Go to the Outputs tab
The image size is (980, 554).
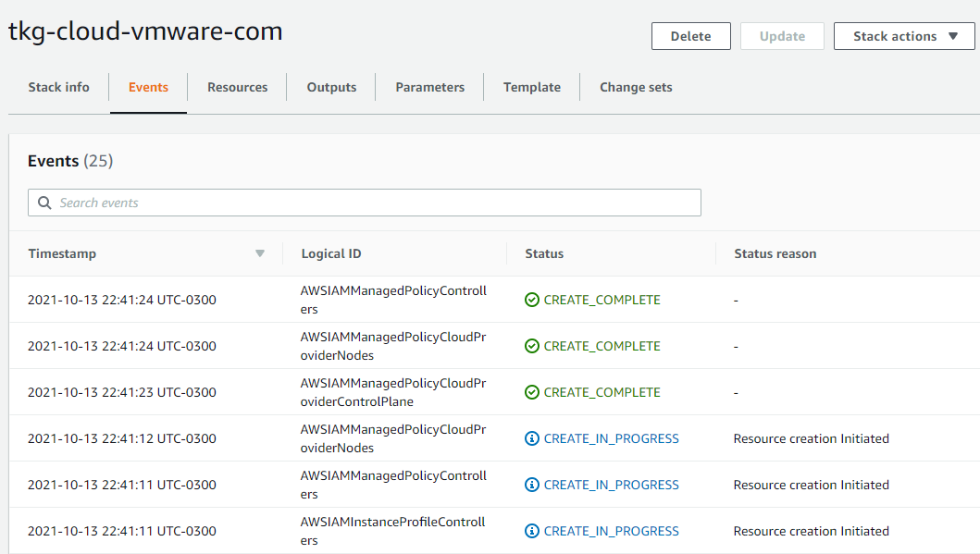(331, 88)
